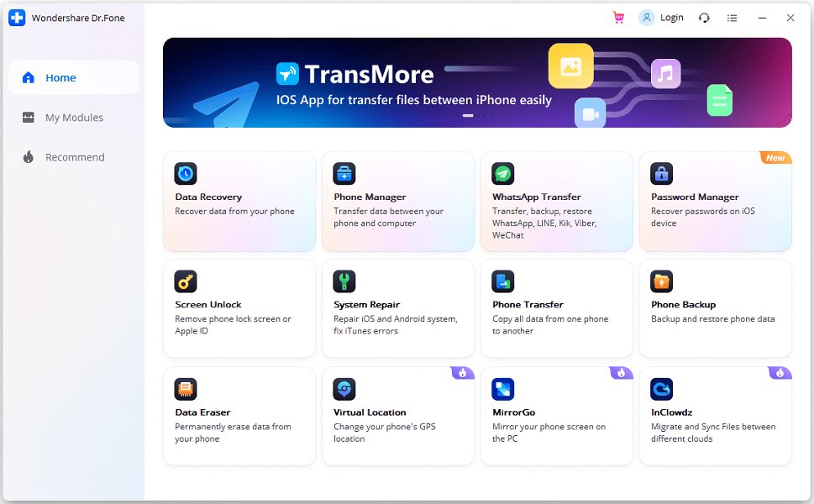Open the Data Recovery module icon
Viewport: 814px width, 504px height.
pyautogui.click(x=185, y=174)
